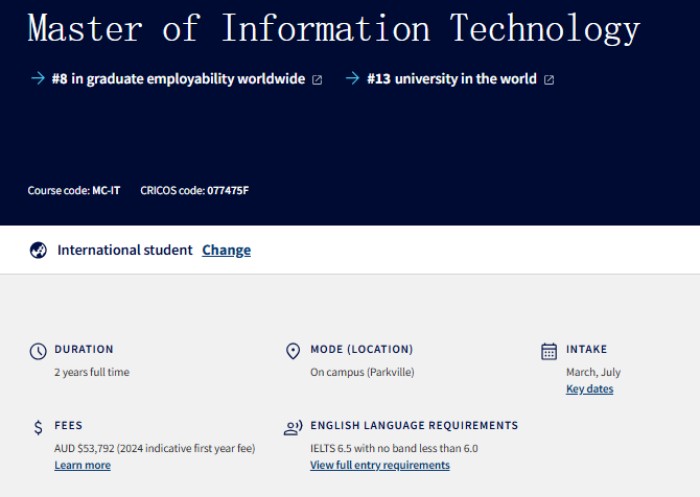700x497 pixels.
Task: Click external link icon after university in the world
Action: click(x=549, y=79)
